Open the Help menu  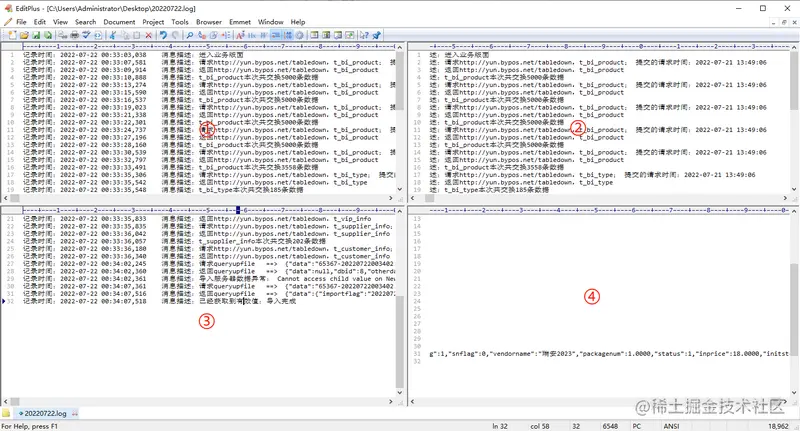pos(298,22)
